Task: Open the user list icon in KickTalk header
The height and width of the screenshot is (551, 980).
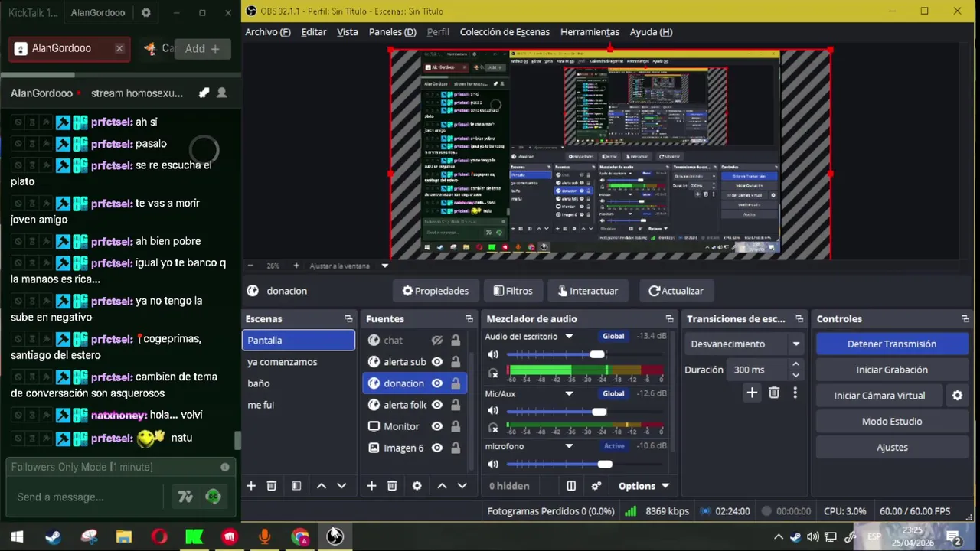Action: coord(221,93)
